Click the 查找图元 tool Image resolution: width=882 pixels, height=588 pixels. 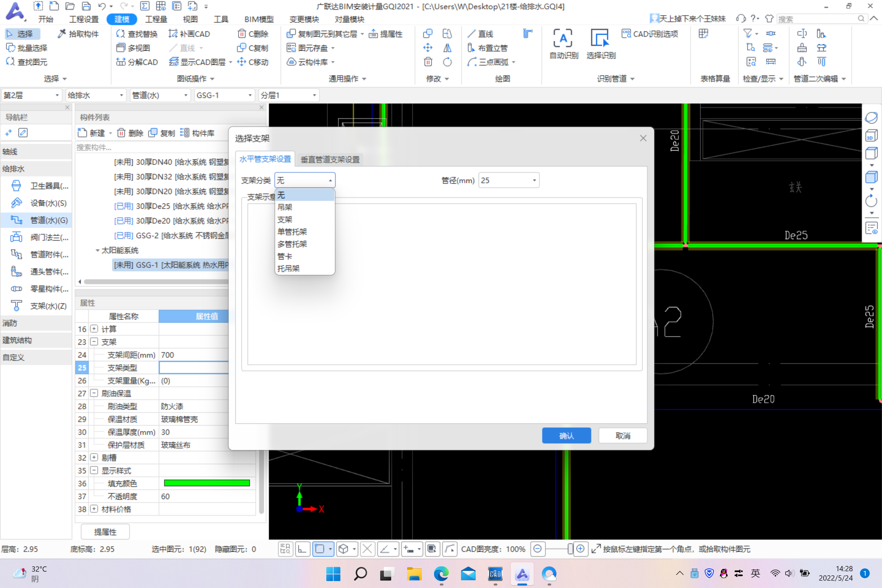(27, 62)
